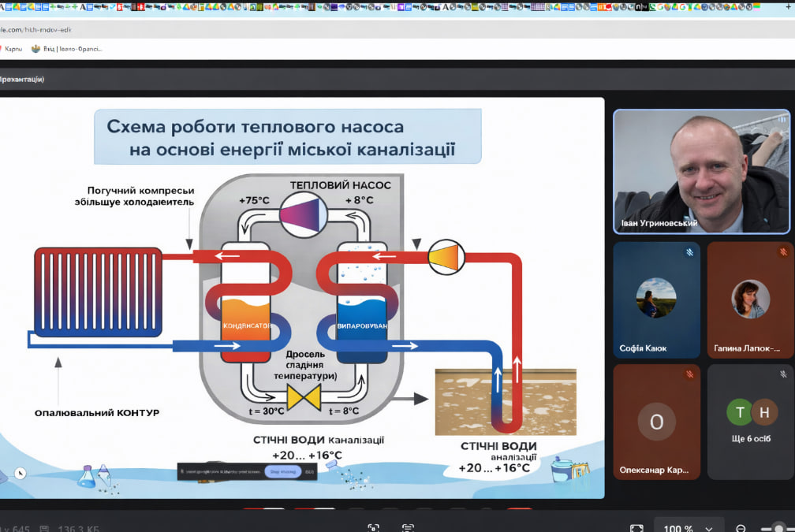795x532 pixels.
Task: Click the zoom out minus icon
Action: click(x=741, y=528)
